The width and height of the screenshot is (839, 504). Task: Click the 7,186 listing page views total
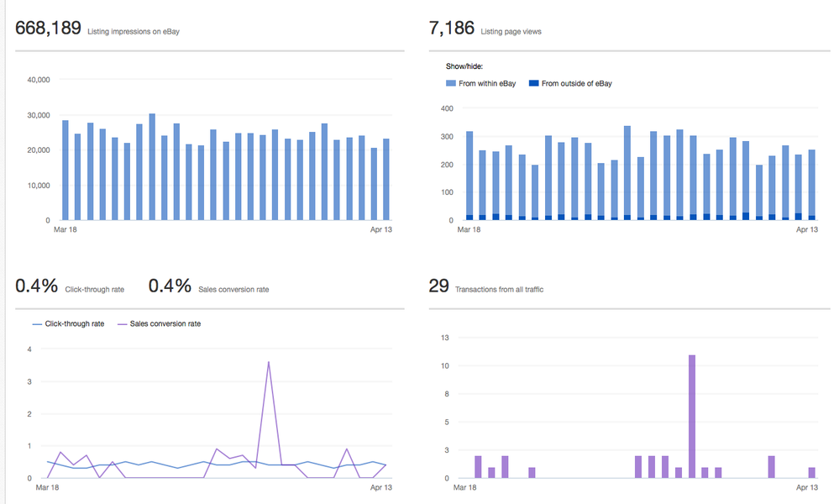click(x=452, y=29)
